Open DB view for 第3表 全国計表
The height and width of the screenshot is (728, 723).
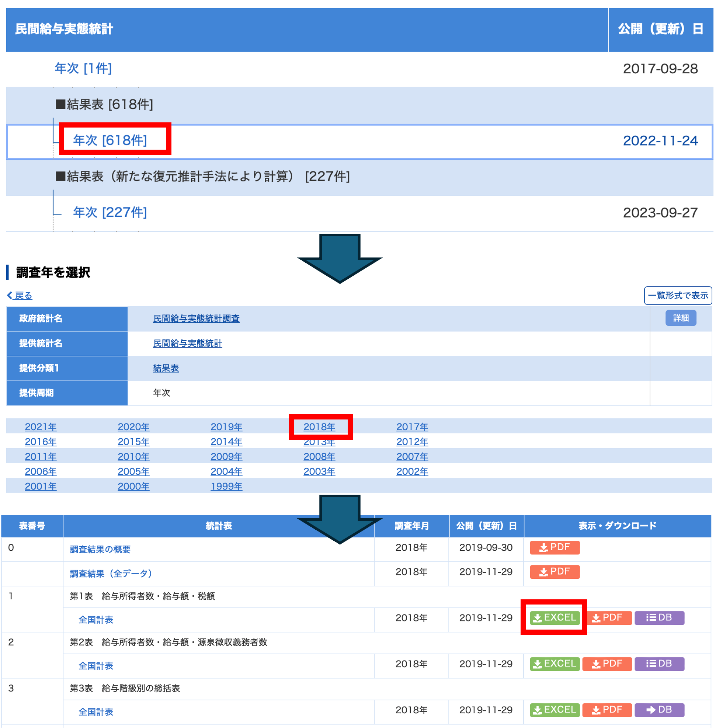pyautogui.click(x=659, y=710)
